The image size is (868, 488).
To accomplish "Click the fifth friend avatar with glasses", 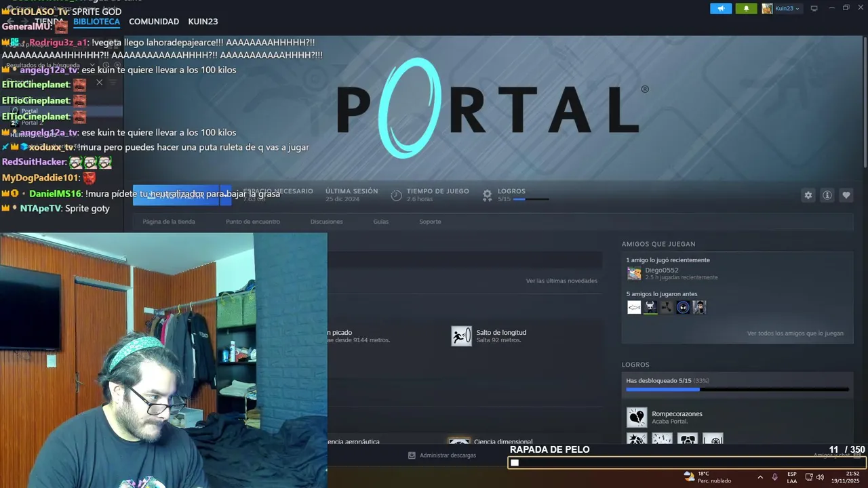I will (x=699, y=307).
